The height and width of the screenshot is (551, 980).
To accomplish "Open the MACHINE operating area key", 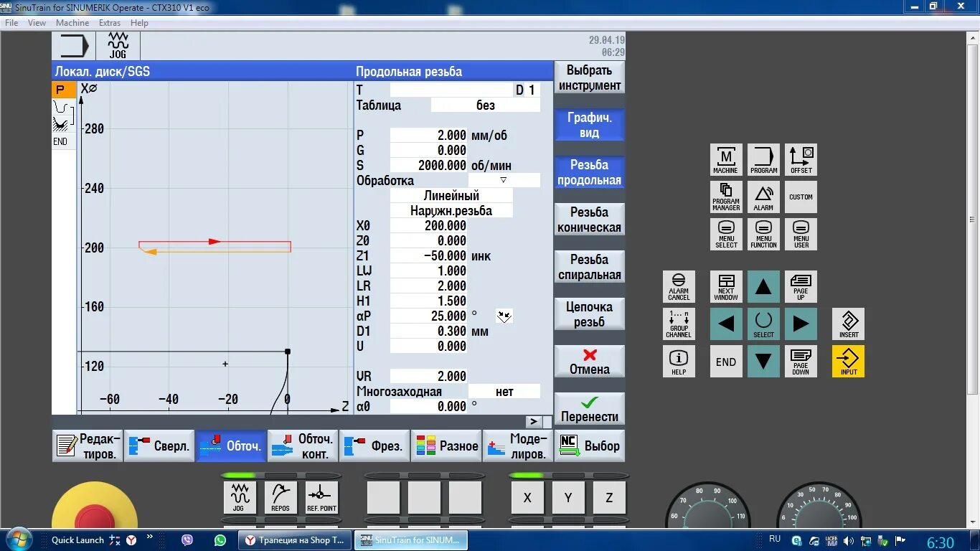I will tap(726, 160).
